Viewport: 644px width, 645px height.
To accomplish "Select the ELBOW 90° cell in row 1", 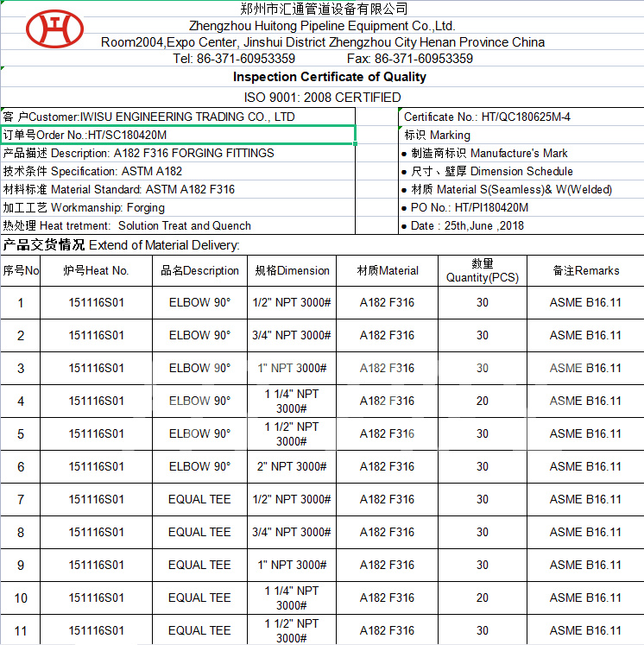I will 200,303.
